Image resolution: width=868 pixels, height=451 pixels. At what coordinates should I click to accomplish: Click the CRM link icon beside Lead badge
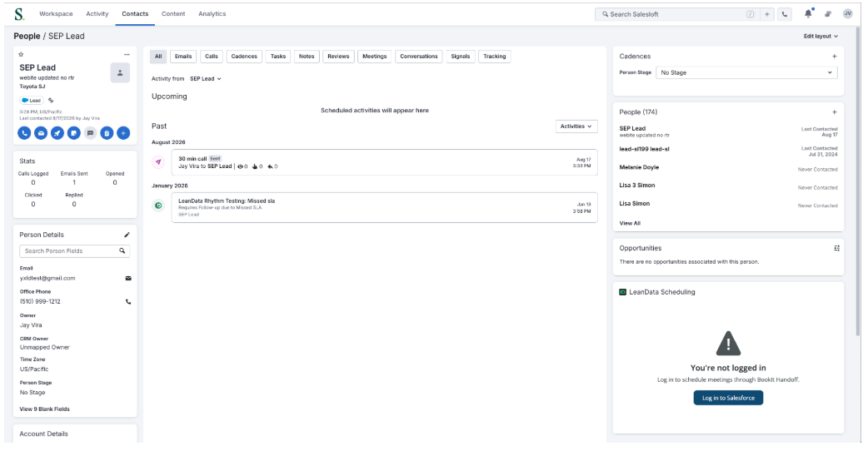pyautogui.click(x=51, y=101)
